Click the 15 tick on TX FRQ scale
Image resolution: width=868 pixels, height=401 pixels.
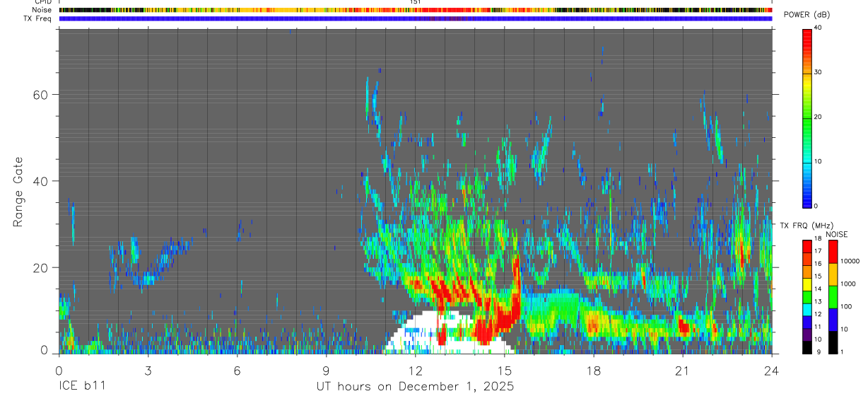click(818, 277)
